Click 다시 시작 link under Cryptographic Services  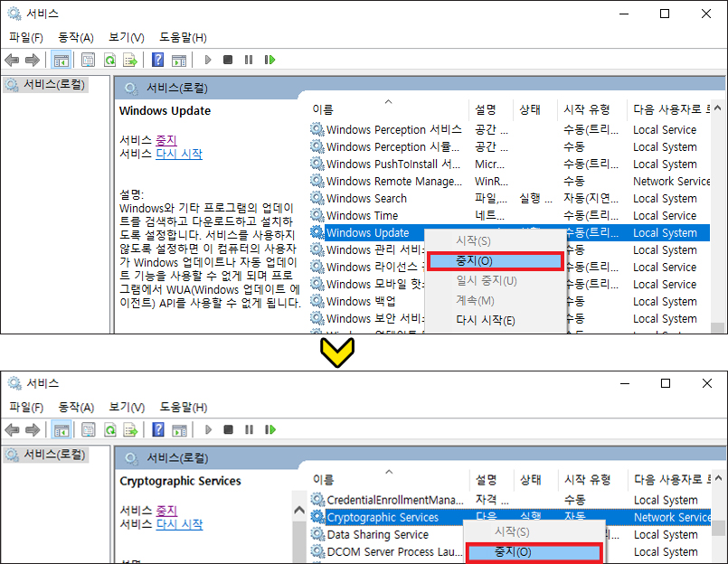(x=180, y=524)
